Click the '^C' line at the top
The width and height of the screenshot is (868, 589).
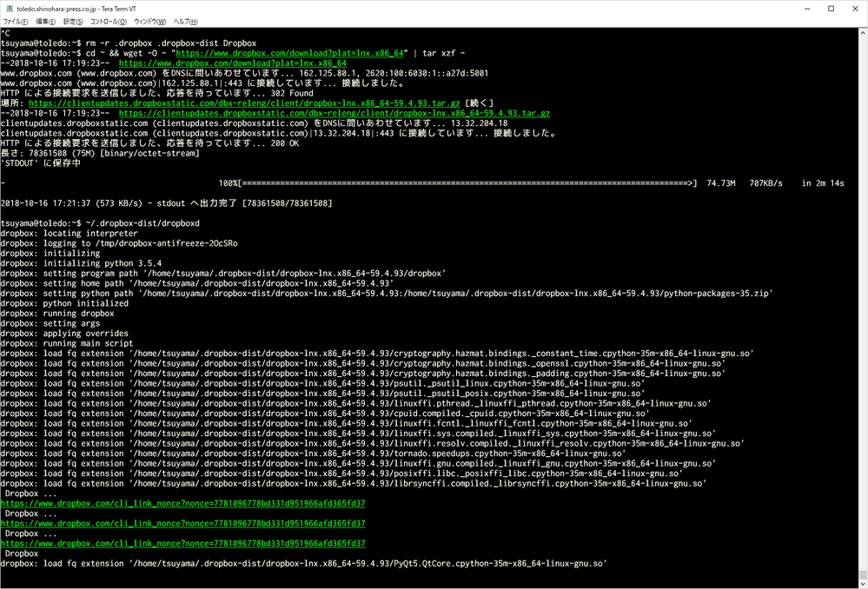click(x=5, y=33)
